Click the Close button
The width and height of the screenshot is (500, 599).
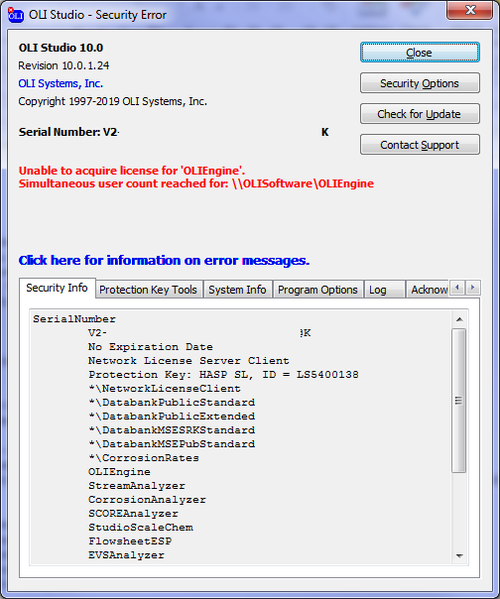click(419, 52)
